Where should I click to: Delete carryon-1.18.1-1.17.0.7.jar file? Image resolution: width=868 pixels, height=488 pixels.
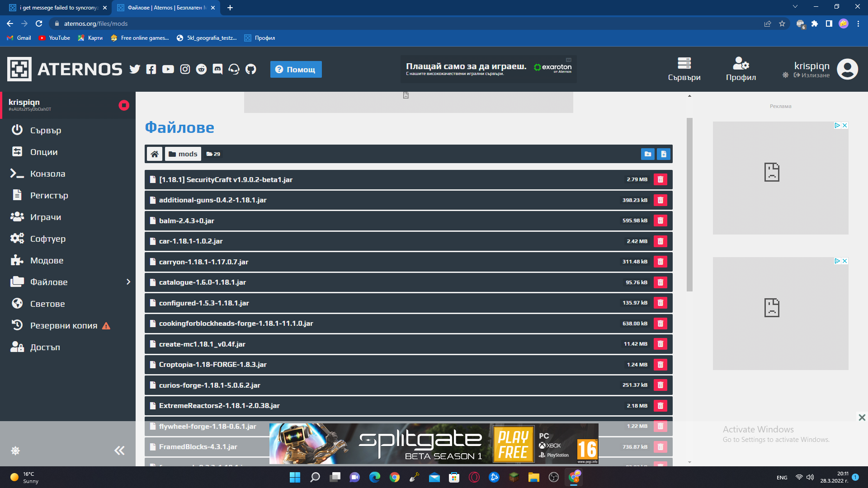click(660, 262)
